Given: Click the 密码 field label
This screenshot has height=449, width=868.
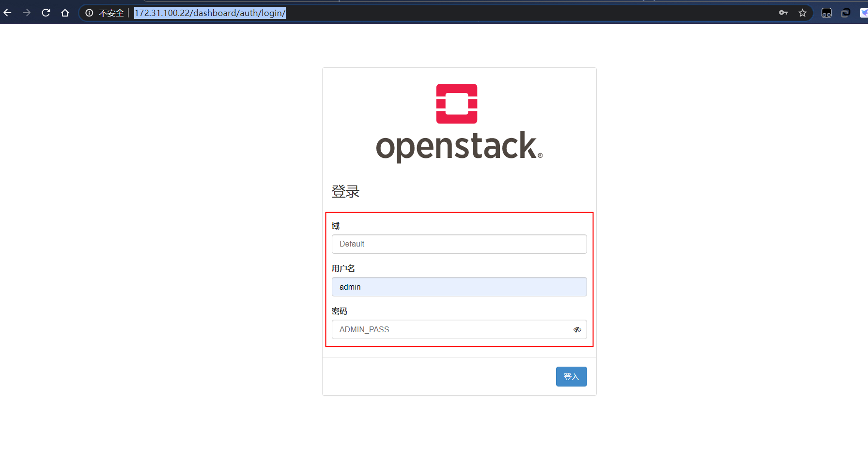Looking at the screenshot, I should (x=340, y=311).
